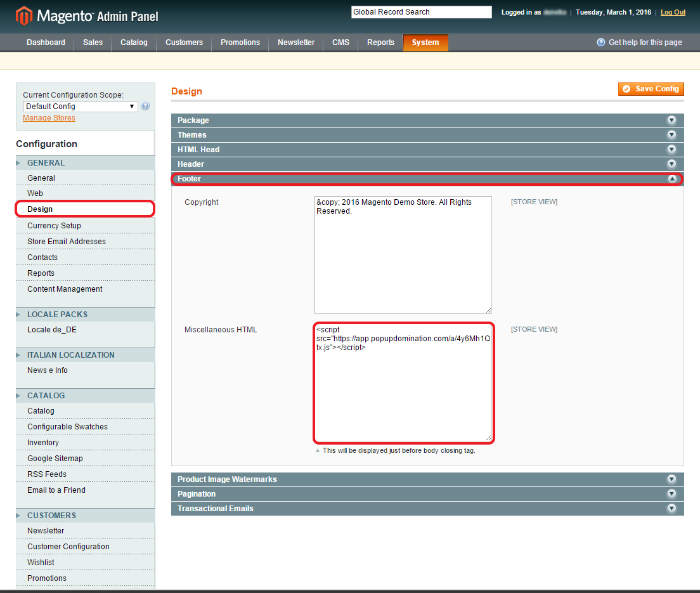Click the help question-mark icon in navigation bar
700x593 pixels.
[x=601, y=42]
